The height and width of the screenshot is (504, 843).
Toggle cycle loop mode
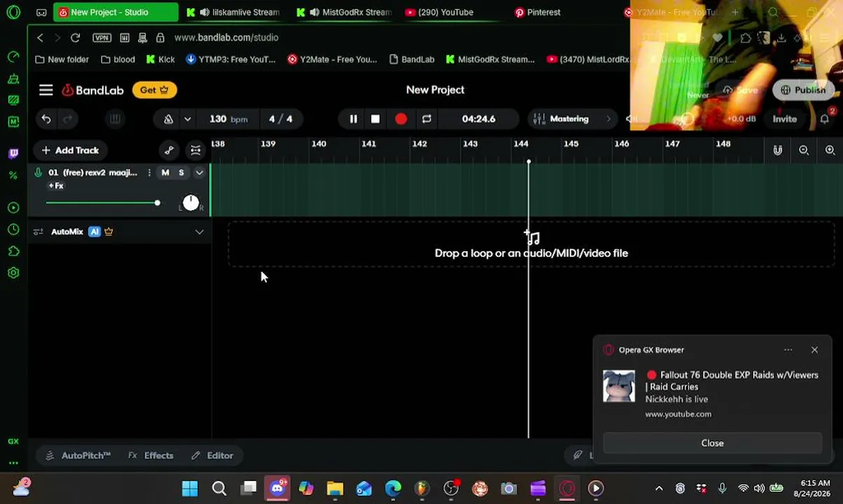coord(426,119)
